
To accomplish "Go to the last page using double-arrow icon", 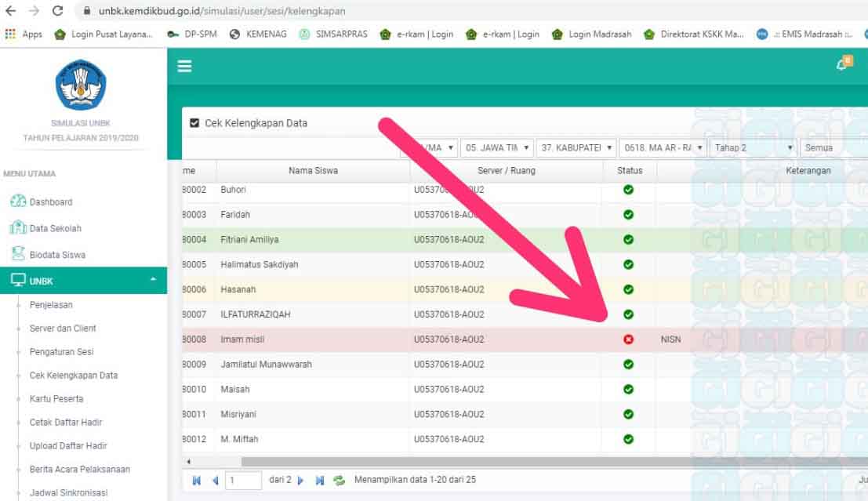I will 320,479.
